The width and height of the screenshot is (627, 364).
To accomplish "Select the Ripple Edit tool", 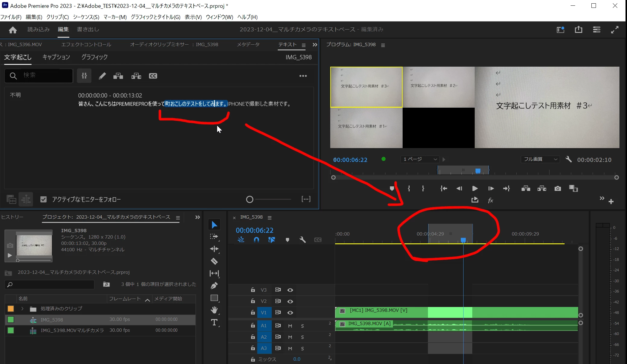I will [x=214, y=249].
